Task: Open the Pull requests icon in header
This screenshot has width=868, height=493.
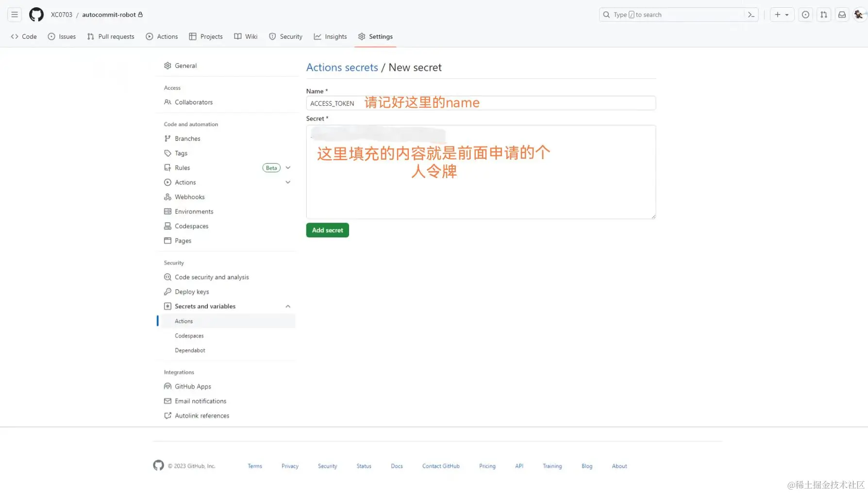Action: [824, 15]
